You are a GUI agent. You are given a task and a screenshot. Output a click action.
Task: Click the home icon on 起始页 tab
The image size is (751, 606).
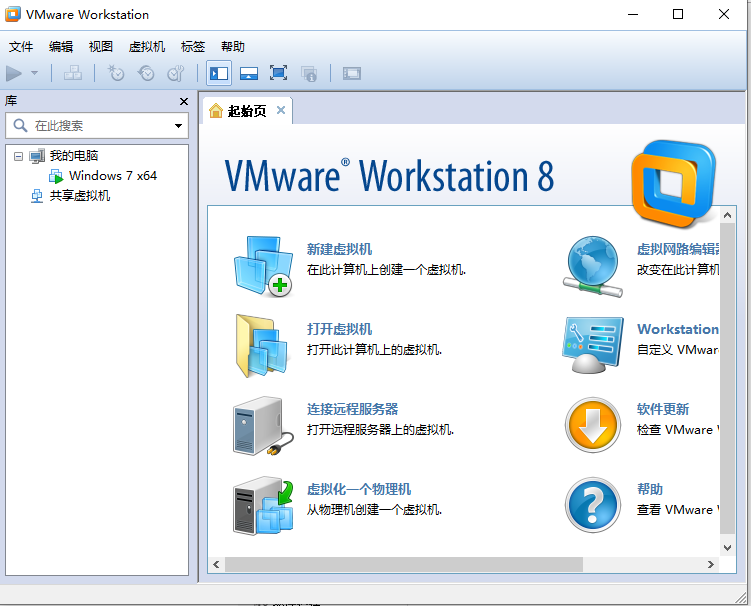tap(216, 111)
